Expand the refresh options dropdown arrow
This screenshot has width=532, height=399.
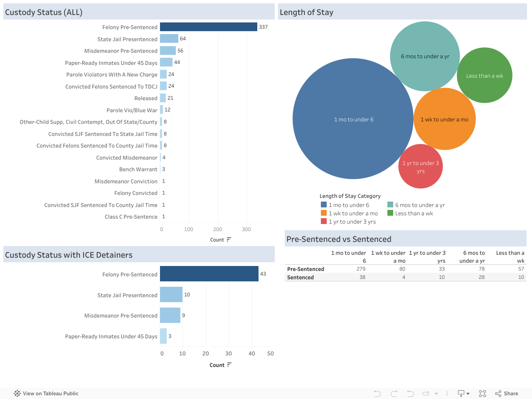(x=436, y=394)
